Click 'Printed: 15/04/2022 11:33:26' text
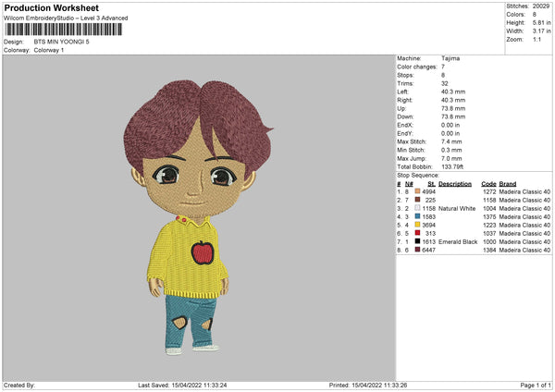The width and height of the screenshot is (555, 392). pyautogui.click(x=368, y=386)
